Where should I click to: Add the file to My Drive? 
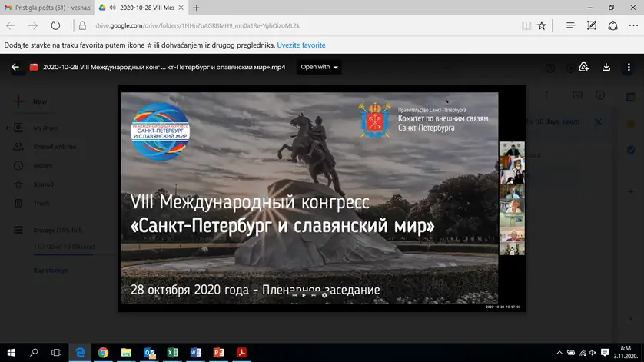click(584, 67)
